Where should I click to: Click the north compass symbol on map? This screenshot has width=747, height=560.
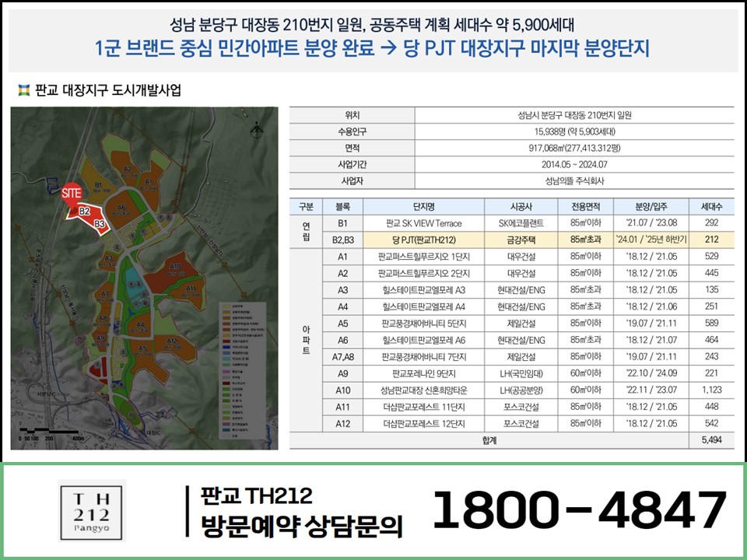(x=257, y=130)
